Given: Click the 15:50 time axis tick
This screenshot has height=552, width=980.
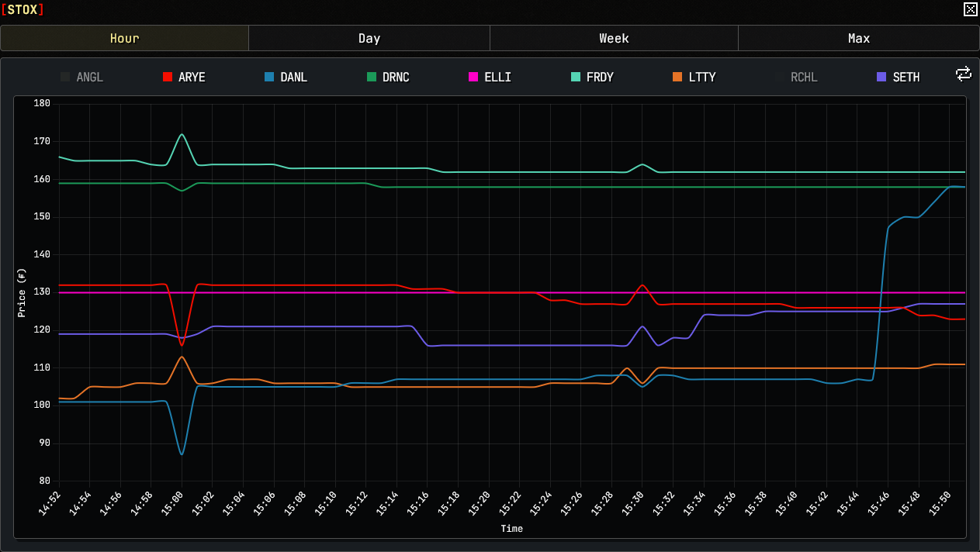Looking at the screenshot, I should coord(940,502).
